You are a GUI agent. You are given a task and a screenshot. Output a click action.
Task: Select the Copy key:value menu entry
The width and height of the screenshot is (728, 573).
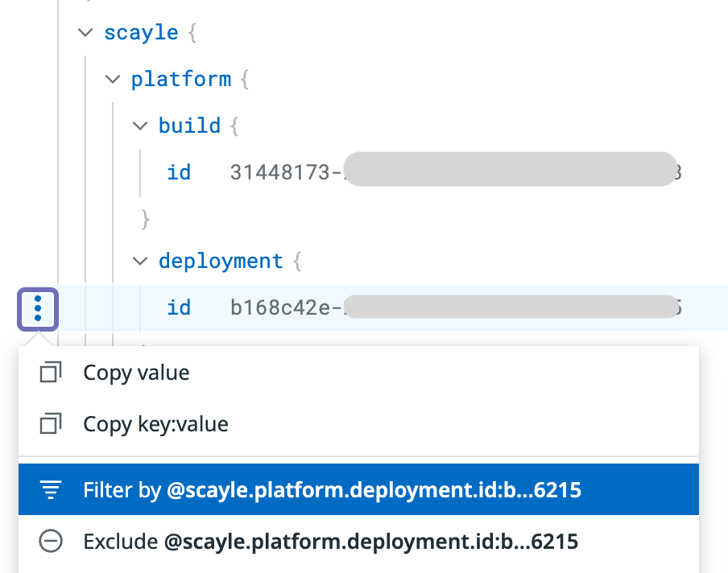point(155,424)
